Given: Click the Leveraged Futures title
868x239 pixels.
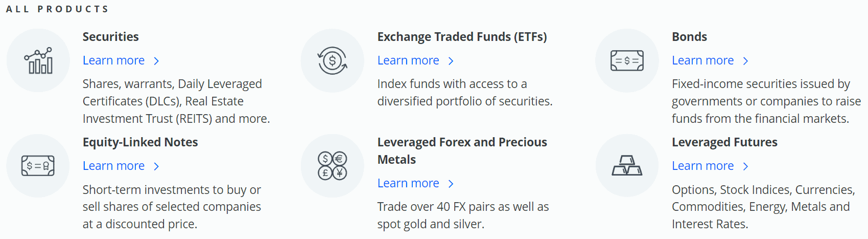Looking at the screenshot, I should [724, 142].
